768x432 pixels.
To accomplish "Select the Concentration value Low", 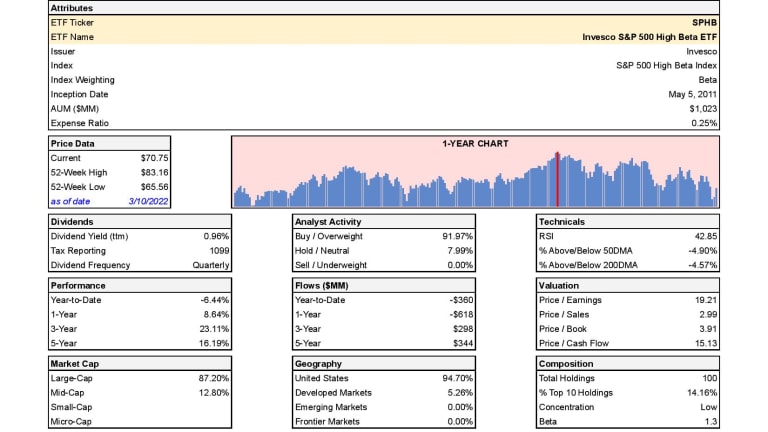I will click(709, 407).
